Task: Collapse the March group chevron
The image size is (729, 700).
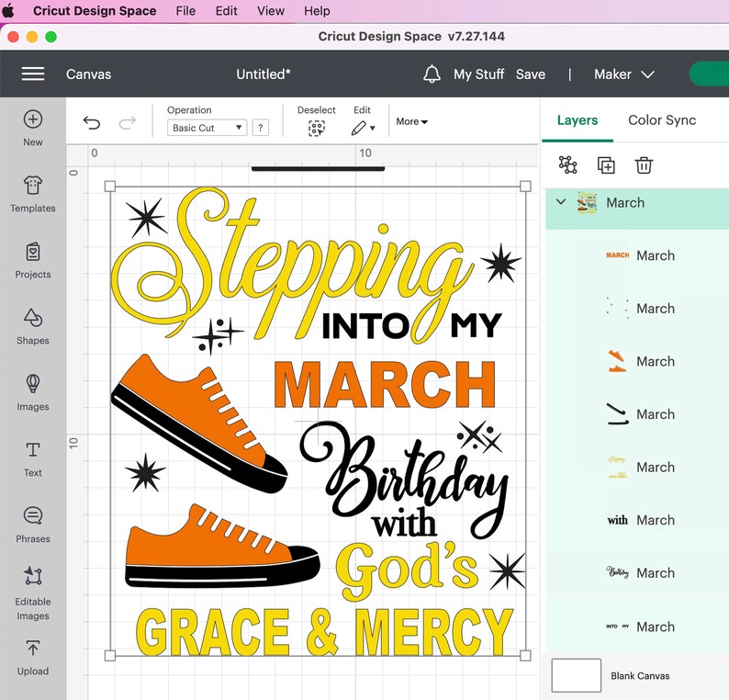Action: point(561,202)
